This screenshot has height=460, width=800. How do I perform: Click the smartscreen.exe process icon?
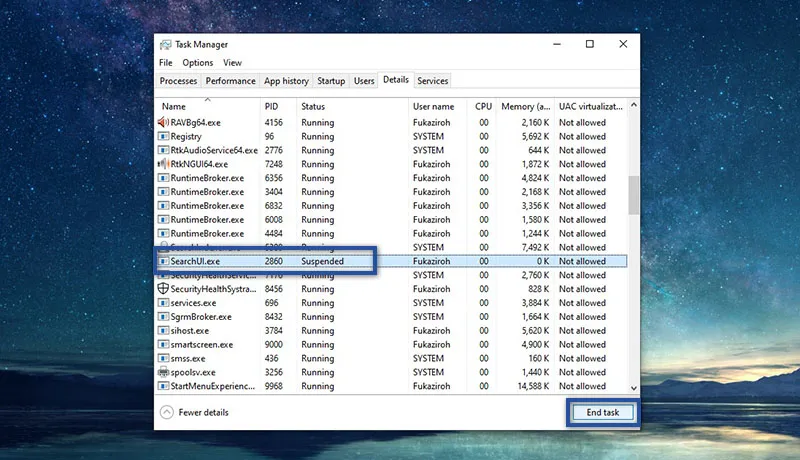[163, 344]
